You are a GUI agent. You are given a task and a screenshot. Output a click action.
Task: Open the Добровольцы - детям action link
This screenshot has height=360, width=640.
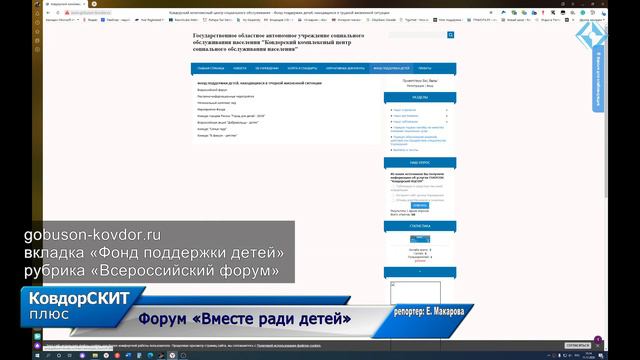pos(228,122)
